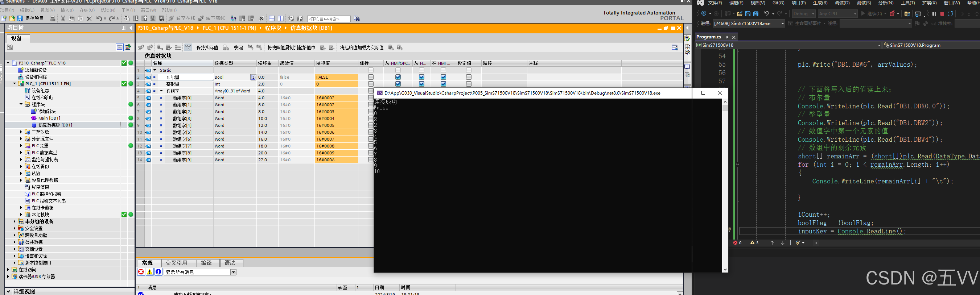Open the 在线(O) menu in TIA Portal
Image resolution: width=980 pixels, height=295 pixels.
click(87, 10)
